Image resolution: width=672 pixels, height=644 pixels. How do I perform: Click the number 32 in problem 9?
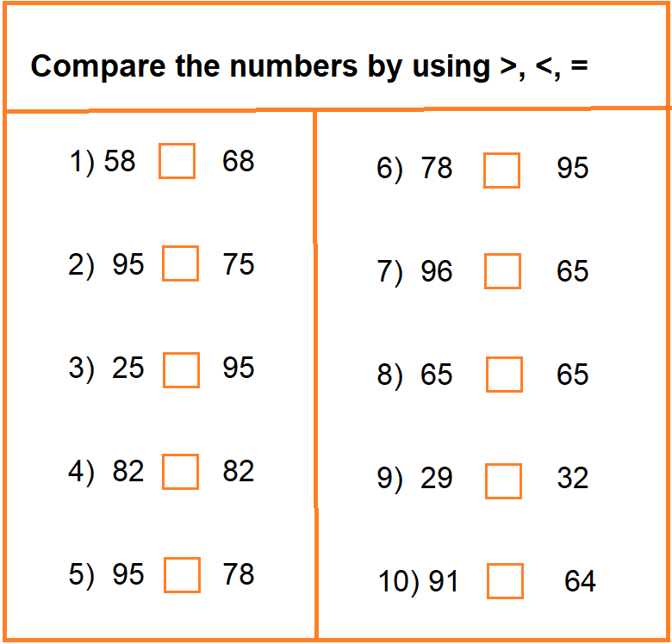tap(572, 478)
